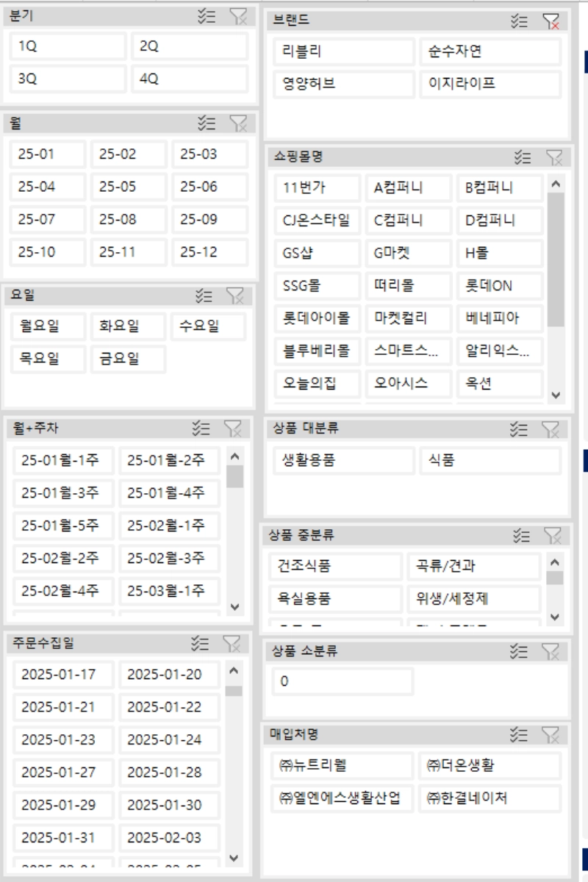Select the 1Q quarter filter
Viewport: 588px width, 882px height.
[68, 46]
